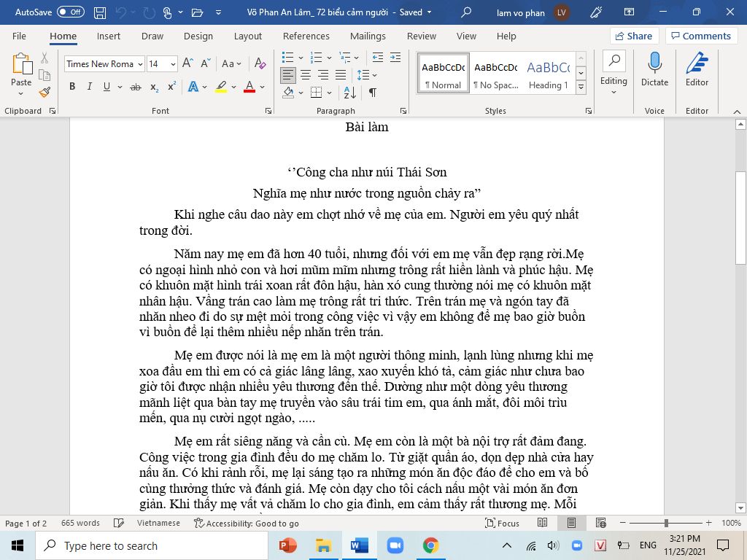The height and width of the screenshot is (560, 747).
Task: Click the Numbering list icon
Action: (x=317, y=58)
